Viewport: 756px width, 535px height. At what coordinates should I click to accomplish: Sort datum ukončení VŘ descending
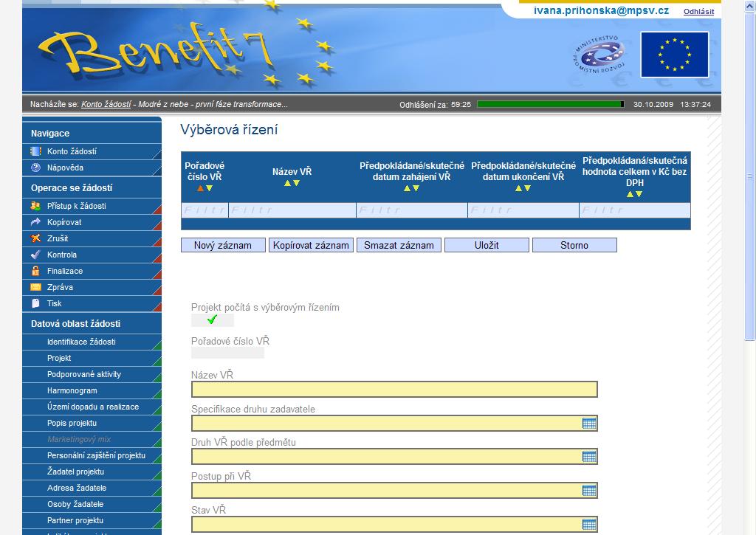coord(527,188)
